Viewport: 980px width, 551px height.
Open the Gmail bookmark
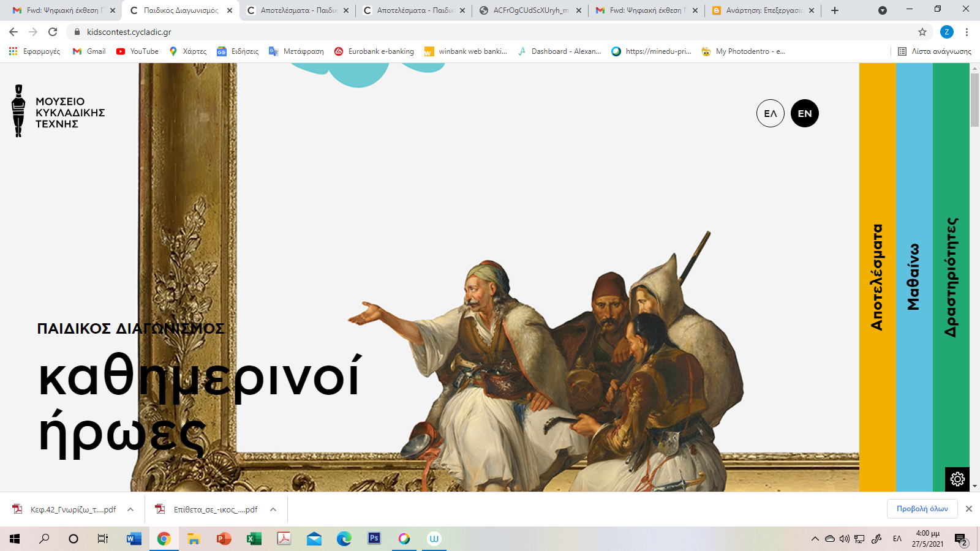click(89, 51)
